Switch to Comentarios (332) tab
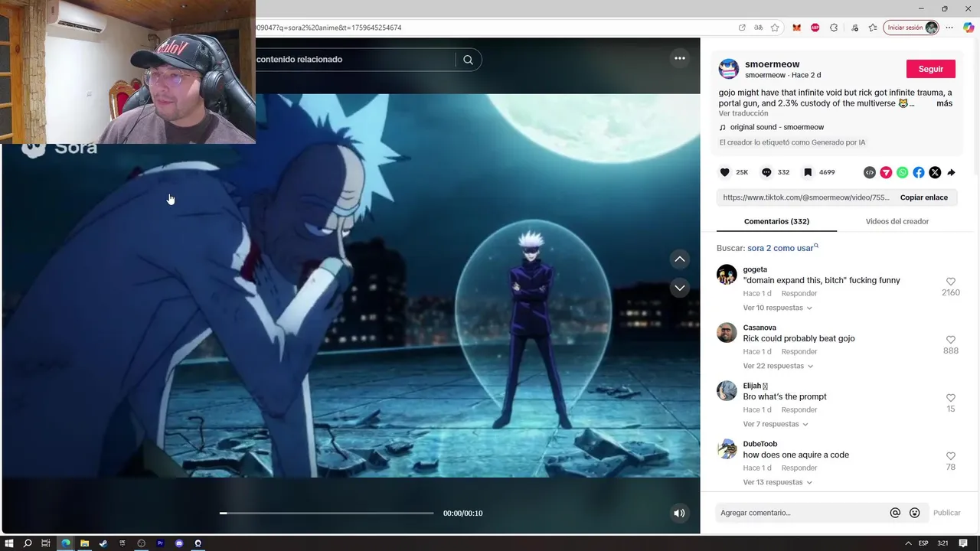 tap(776, 221)
